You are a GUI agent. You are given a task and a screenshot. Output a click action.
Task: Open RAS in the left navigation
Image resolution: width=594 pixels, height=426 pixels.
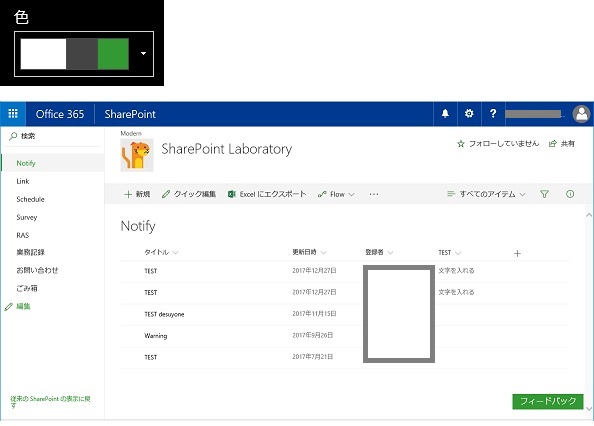tap(23, 235)
